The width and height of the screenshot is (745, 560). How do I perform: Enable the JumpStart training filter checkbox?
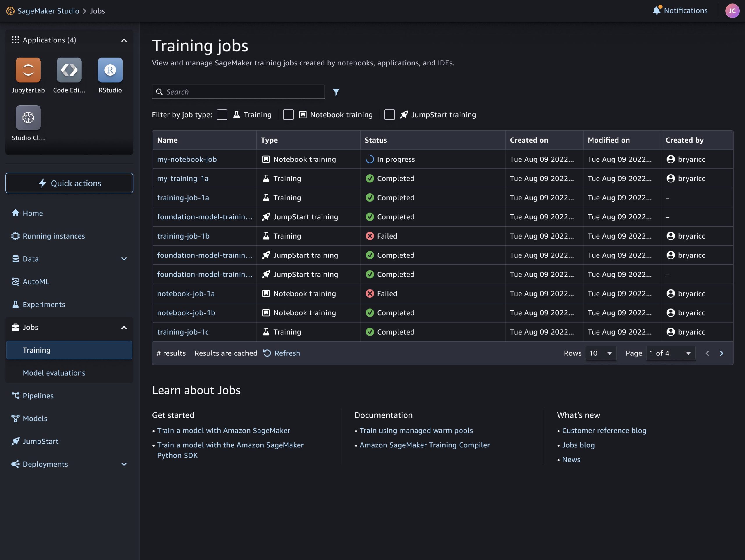(389, 115)
